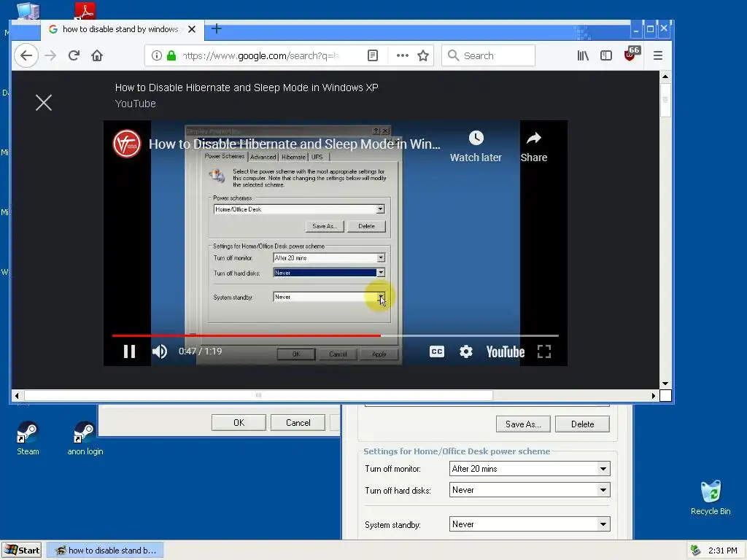Click the horizontal scrollbar left arrow

pyautogui.click(x=17, y=395)
